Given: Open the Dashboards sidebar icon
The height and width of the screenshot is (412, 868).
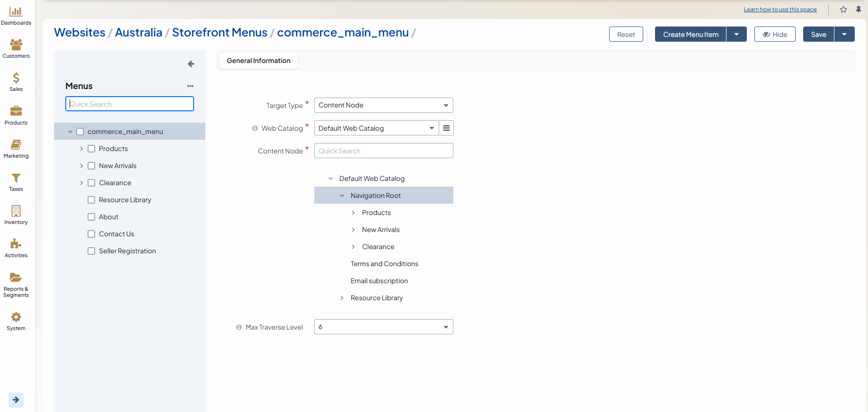Looking at the screenshot, I should [x=16, y=12].
